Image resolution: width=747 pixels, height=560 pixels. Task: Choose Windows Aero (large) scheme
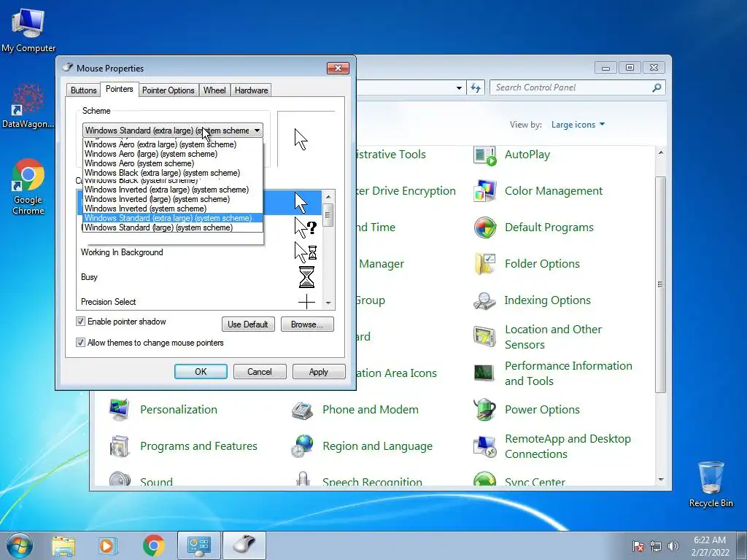pos(172,154)
